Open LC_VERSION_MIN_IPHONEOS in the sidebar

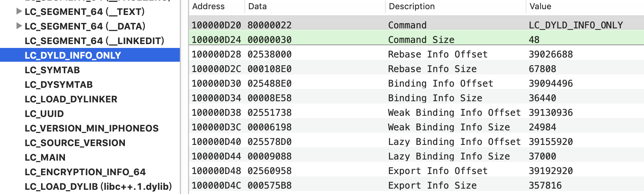point(91,128)
